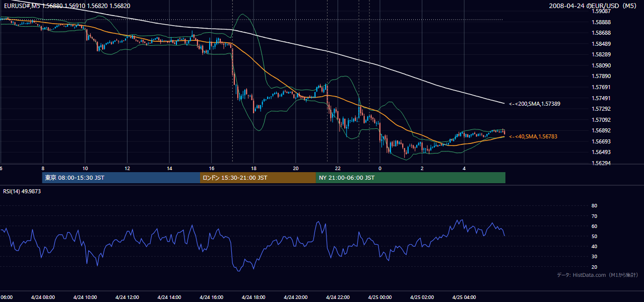The height and width of the screenshot is (302, 644).
Task: Click hour label 0 under price chart
Action: 380,169
